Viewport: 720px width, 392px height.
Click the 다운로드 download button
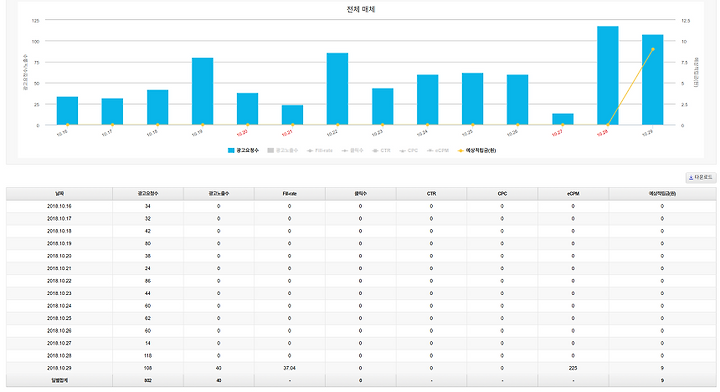coord(701,177)
